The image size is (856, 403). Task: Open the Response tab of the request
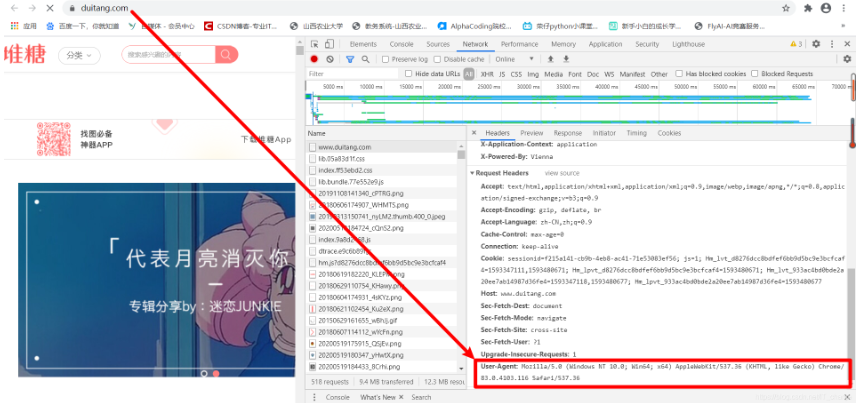coord(568,133)
